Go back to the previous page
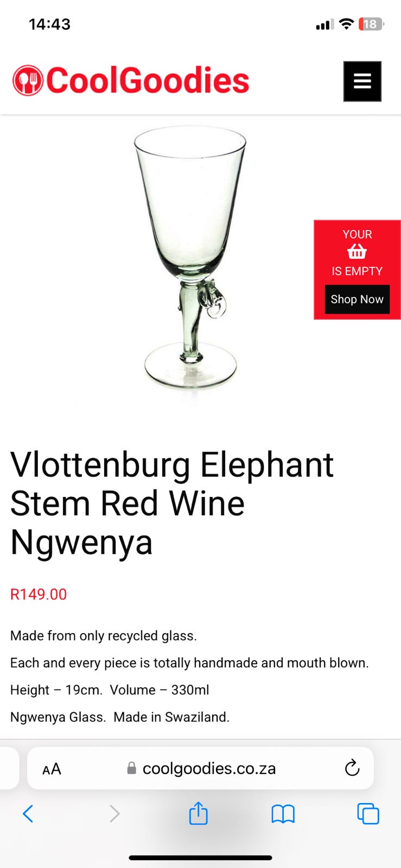 [28, 814]
